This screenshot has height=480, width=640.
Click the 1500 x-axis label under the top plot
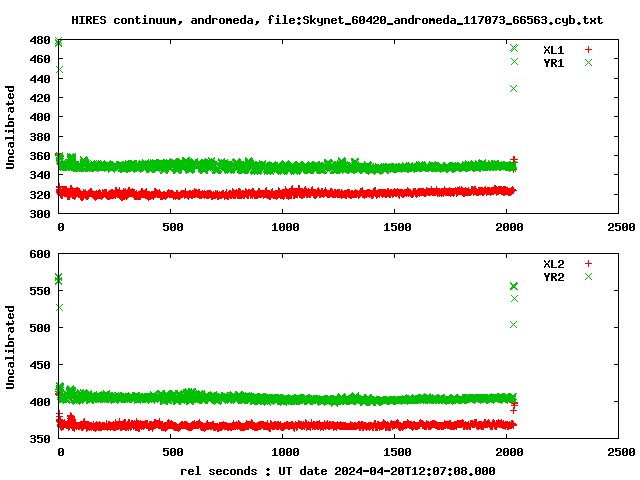(x=397, y=227)
